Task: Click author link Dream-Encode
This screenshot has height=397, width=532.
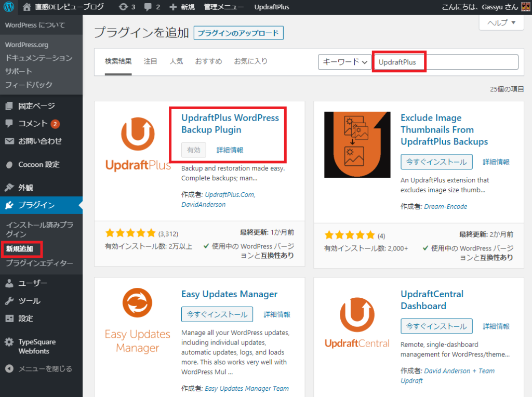Action: click(445, 207)
